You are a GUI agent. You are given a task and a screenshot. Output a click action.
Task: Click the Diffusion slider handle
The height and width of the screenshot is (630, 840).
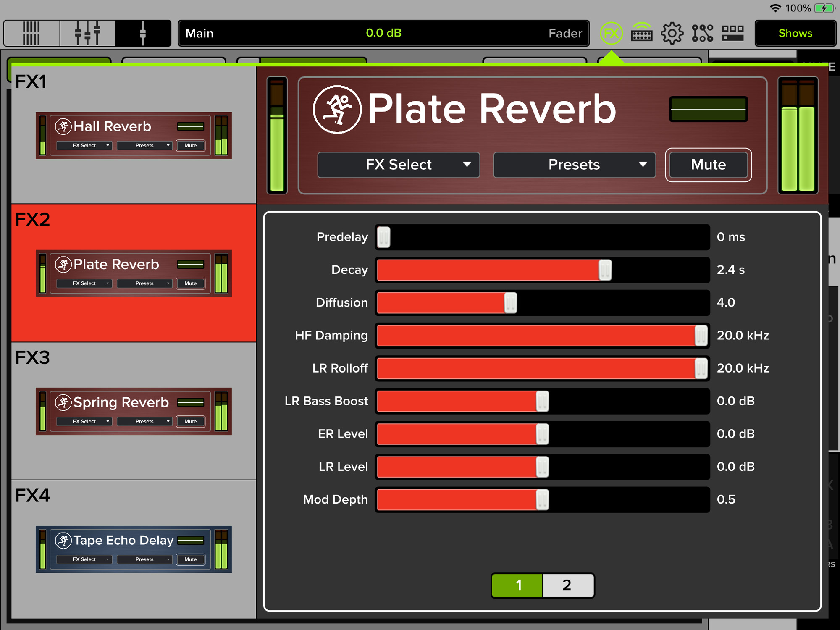[x=510, y=303]
